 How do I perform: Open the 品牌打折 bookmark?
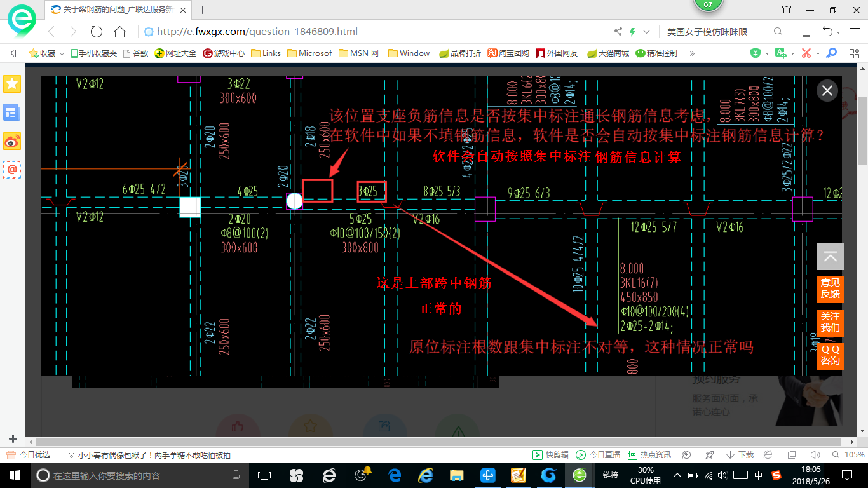(460, 53)
